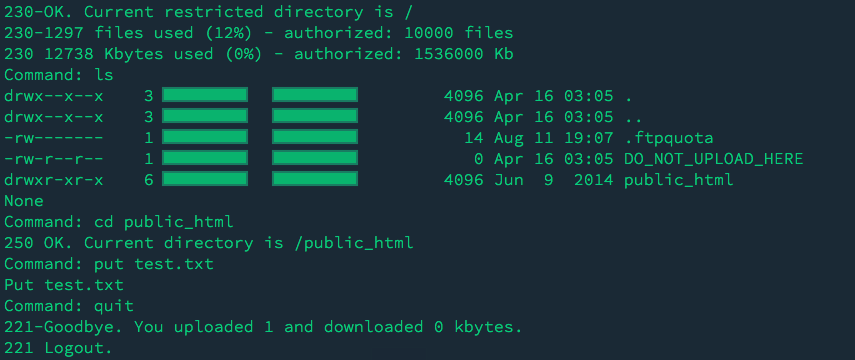Screen dimensions: 855x360
Task: Click the '221-Goodbye' upload summary line
Action: coord(263,327)
